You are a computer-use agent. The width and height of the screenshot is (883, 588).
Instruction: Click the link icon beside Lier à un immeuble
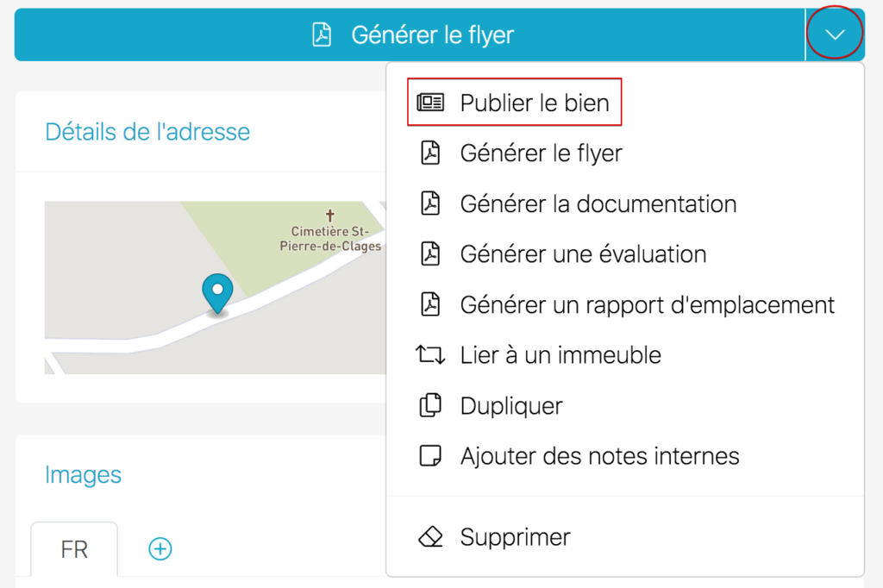tap(430, 354)
